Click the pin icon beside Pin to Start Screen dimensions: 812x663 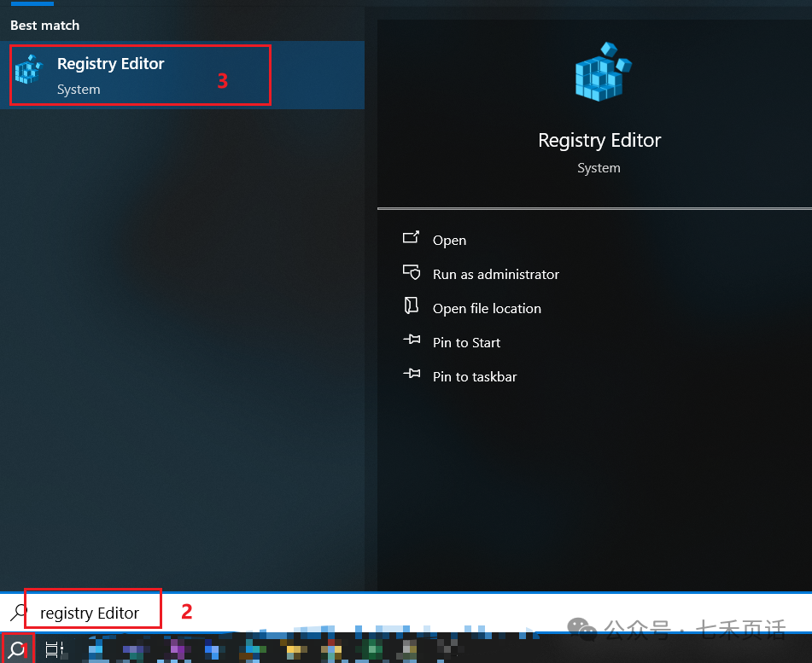click(412, 340)
